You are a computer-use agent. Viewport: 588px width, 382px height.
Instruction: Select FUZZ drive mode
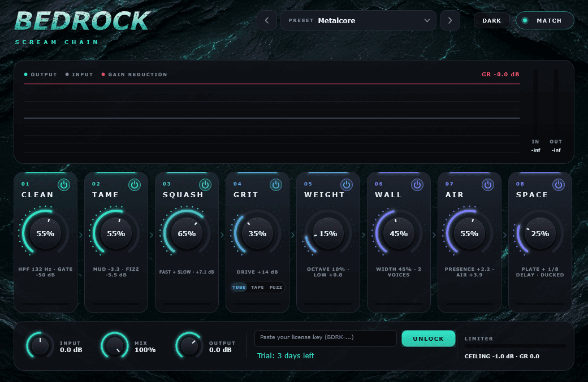click(x=276, y=288)
